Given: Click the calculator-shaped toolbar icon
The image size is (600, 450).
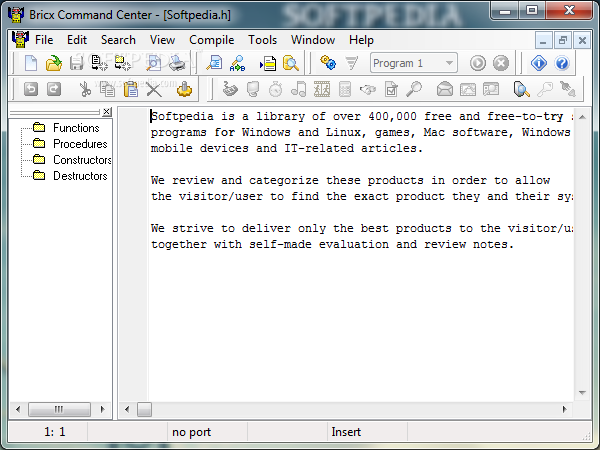Looking at the screenshot, I should [x=345, y=89].
